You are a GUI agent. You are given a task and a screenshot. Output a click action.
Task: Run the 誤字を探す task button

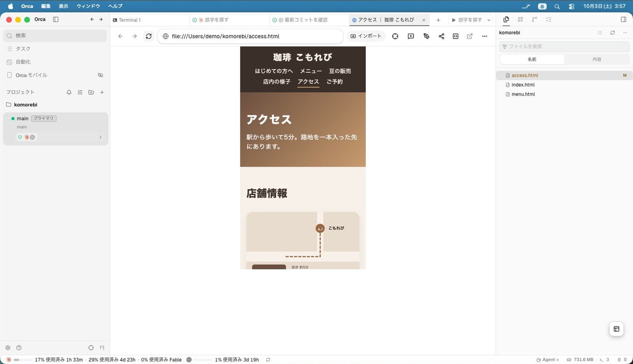(467, 20)
